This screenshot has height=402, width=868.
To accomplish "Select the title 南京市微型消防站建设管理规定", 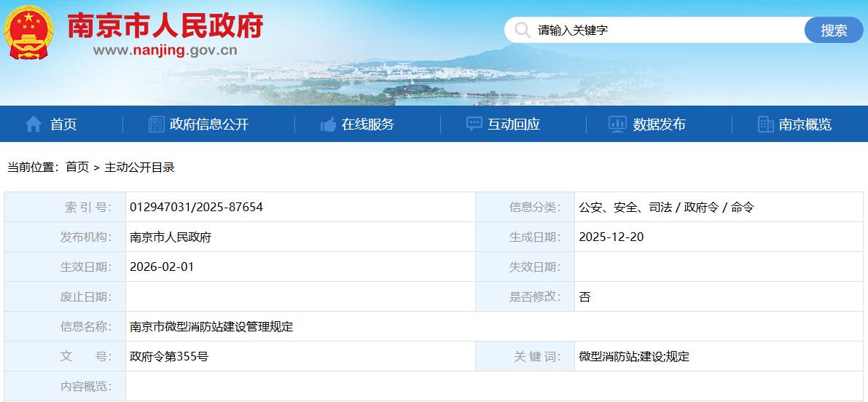I will 211,326.
